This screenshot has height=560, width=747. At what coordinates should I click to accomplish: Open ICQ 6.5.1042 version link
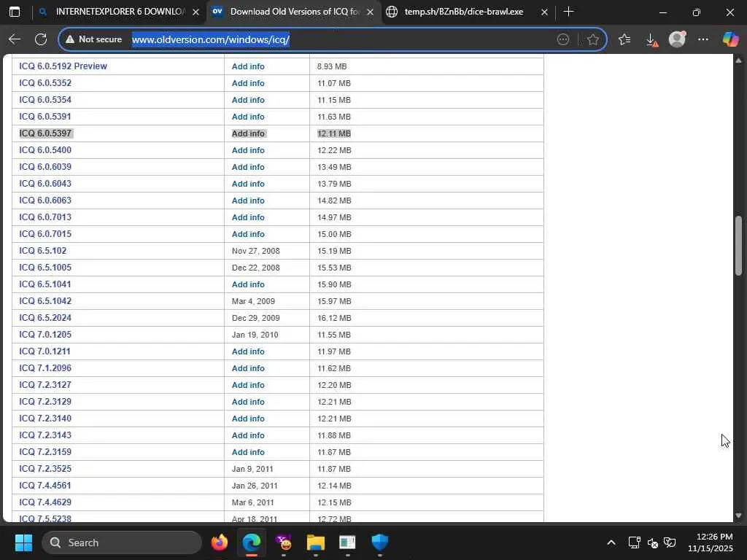(x=45, y=301)
